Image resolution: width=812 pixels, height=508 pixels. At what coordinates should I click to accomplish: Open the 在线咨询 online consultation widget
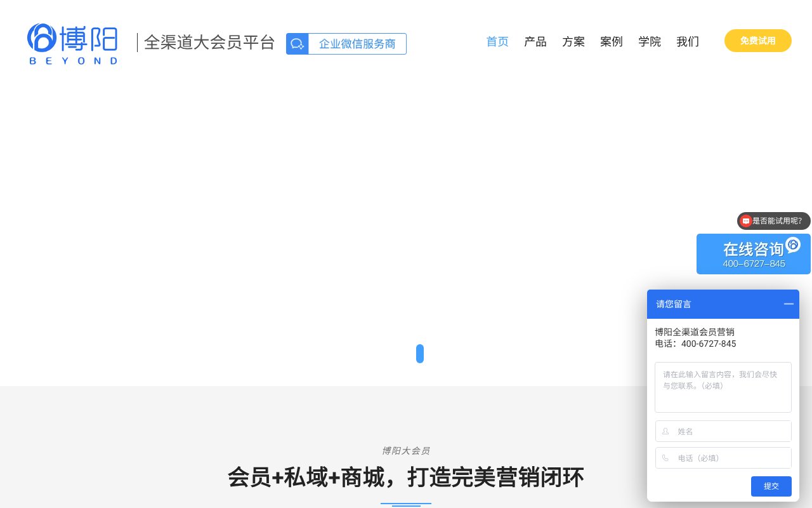point(753,254)
